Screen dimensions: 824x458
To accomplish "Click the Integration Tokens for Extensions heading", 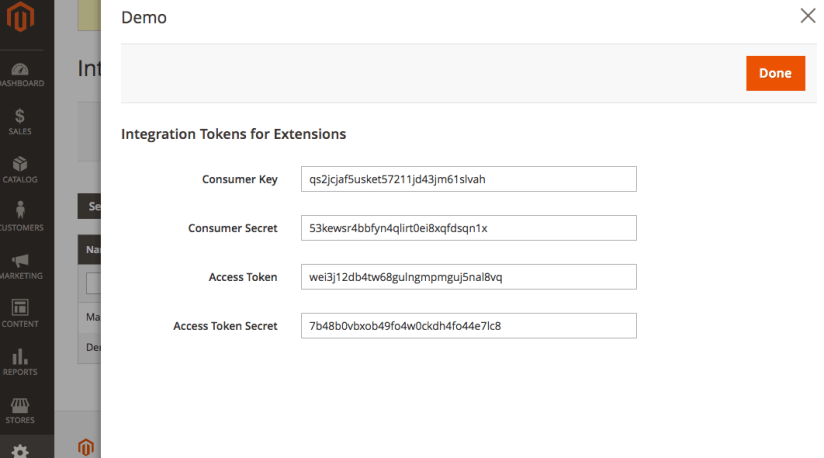I will pos(233,133).
